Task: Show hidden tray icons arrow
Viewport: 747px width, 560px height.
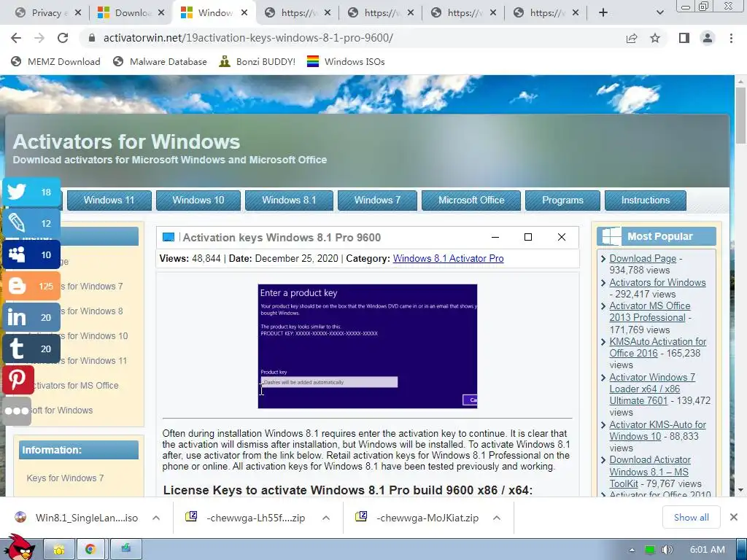Action: (632, 550)
